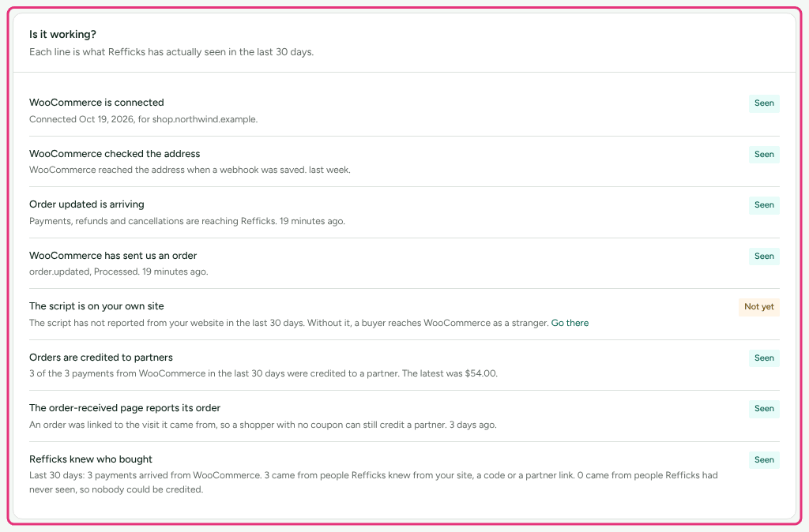This screenshot has height=532, width=809.
Task: Click the 'Is it working?' heading
Action: point(62,35)
